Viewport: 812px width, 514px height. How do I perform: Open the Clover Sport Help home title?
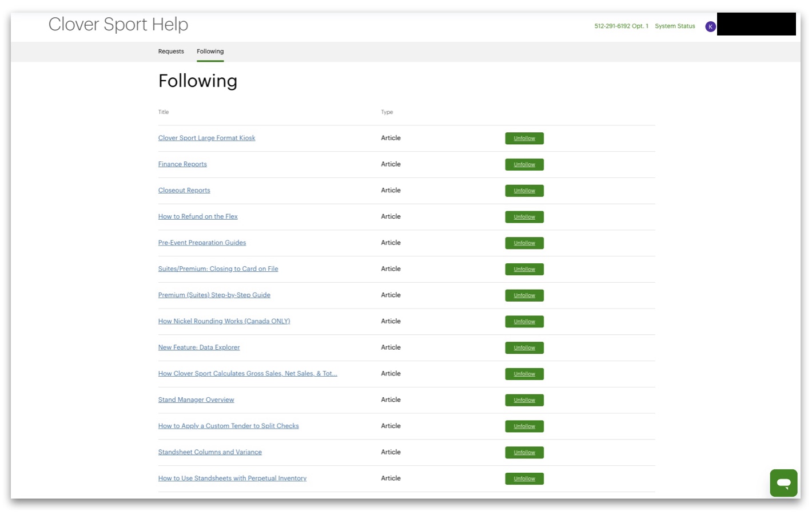pos(118,24)
